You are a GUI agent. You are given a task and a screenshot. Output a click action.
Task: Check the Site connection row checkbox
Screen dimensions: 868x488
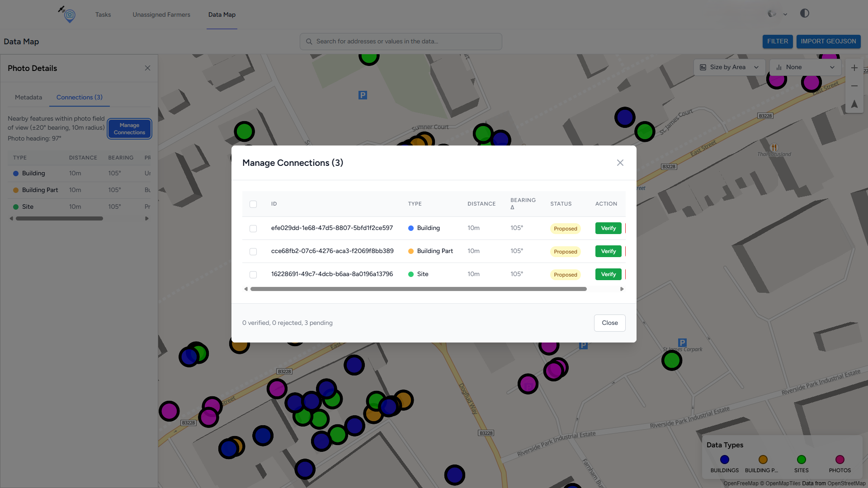pos(253,275)
